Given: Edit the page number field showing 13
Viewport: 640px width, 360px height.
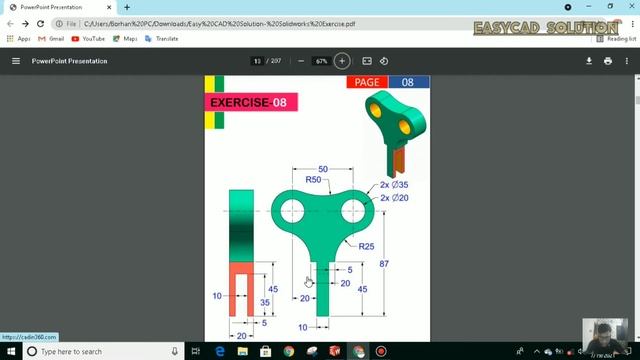Looking at the screenshot, I should click(x=257, y=61).
